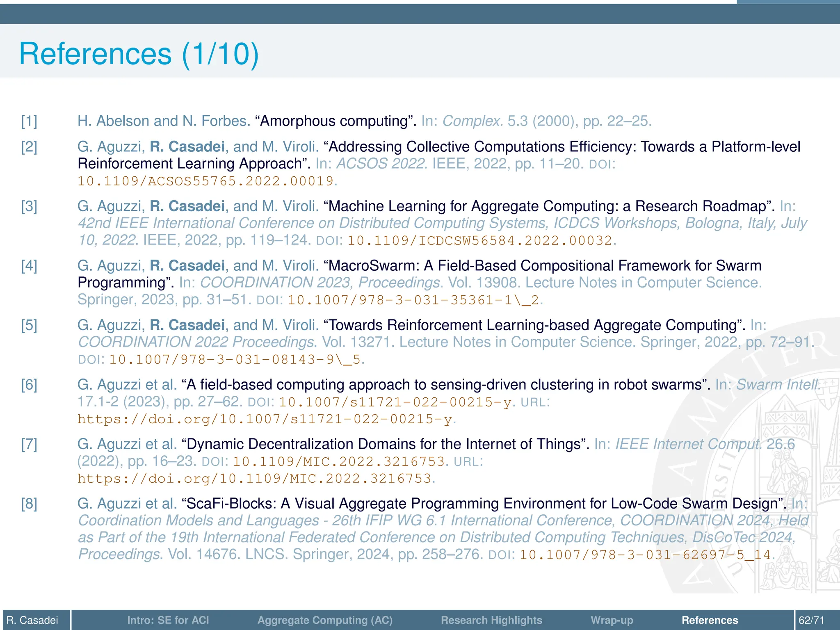Open the Wrap-up section
The width and height of the screenshot is (840, 630).
click(x=612, y=620)
